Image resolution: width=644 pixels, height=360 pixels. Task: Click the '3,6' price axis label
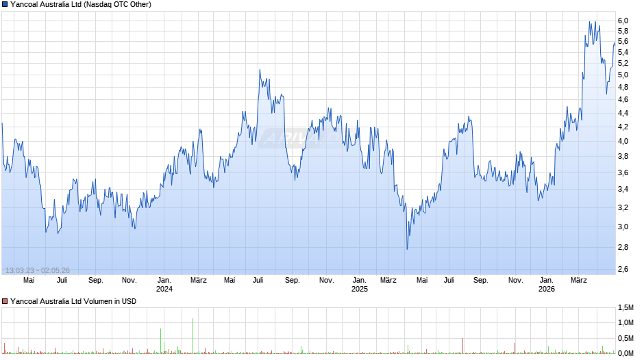pos(623,173)
